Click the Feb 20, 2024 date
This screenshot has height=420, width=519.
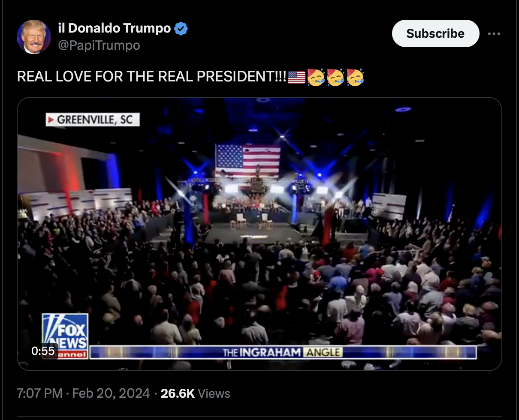(111, 393)
